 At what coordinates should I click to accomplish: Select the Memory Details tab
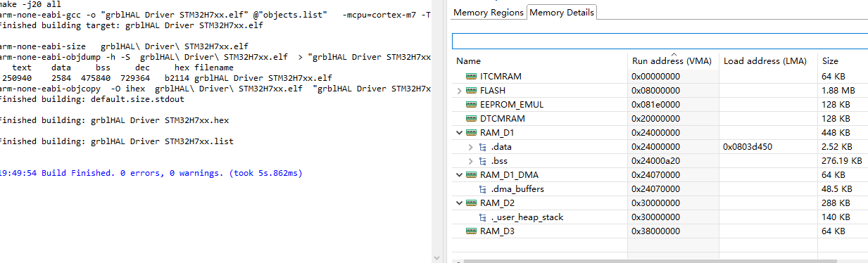(562, 12)
